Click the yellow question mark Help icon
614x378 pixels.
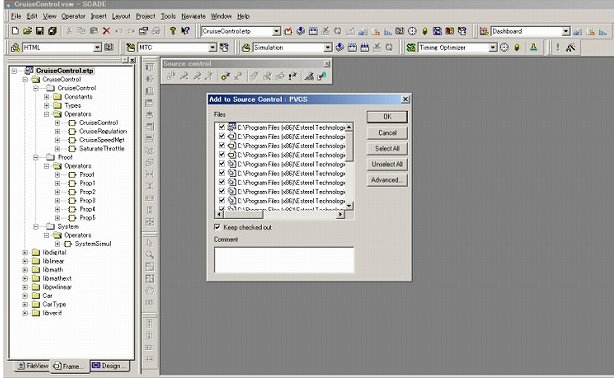point(173,31)
